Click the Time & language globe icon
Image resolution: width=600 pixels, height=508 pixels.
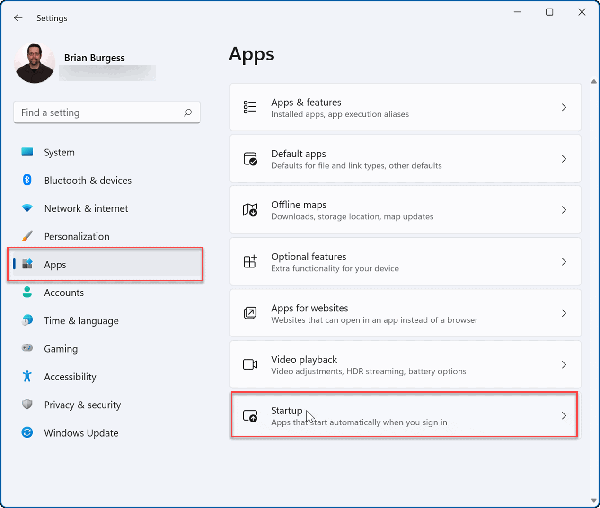(27, 320)
